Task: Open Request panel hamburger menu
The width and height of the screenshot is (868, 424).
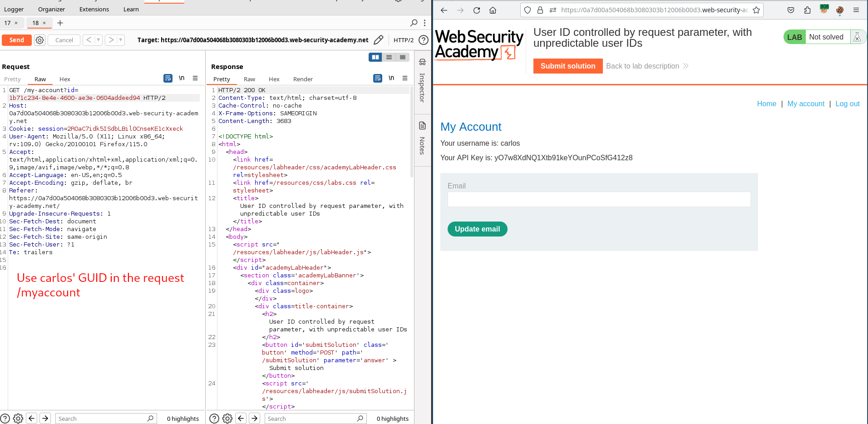Action: pyautogui.click(x=195, y=78)
